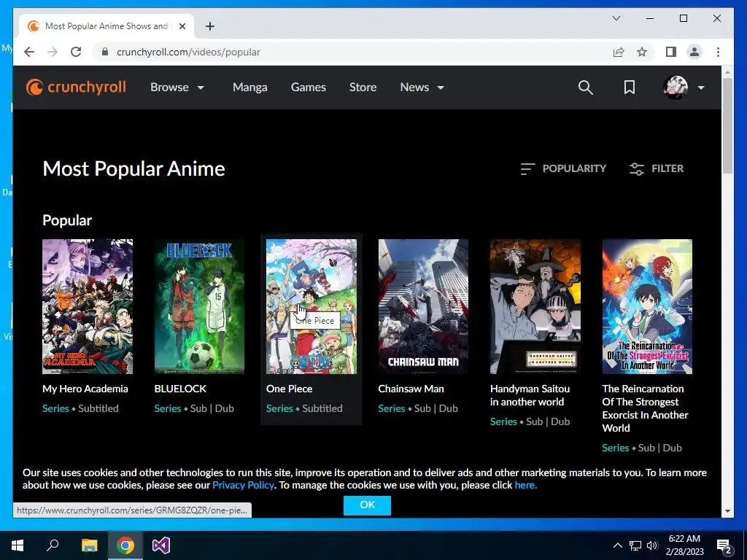Open the search magnifier icon
Viewport: 747px width, 560px height.
[x=586, y=87]
